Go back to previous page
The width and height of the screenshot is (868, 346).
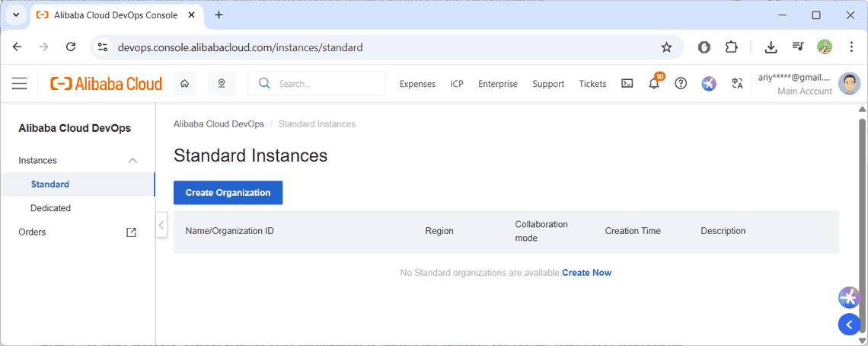pos(18,47)
